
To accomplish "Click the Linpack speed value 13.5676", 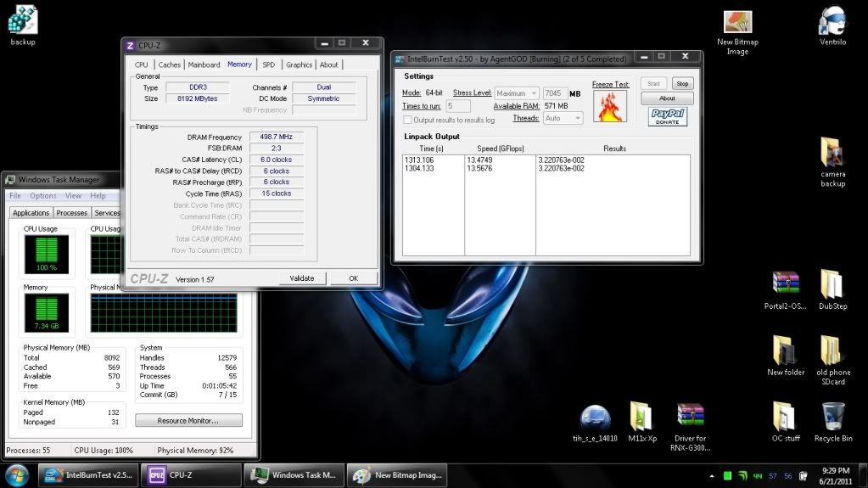I will click(479, 168).
